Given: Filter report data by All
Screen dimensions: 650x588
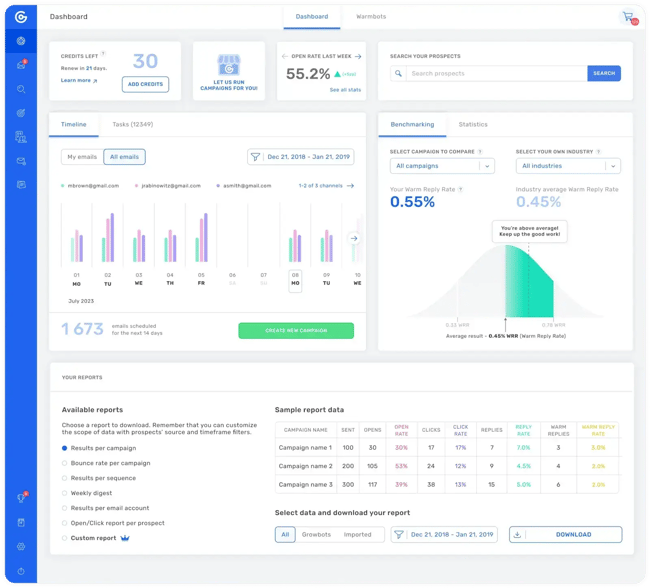Looking at the screenshot, I should click(x=285, y=535).
